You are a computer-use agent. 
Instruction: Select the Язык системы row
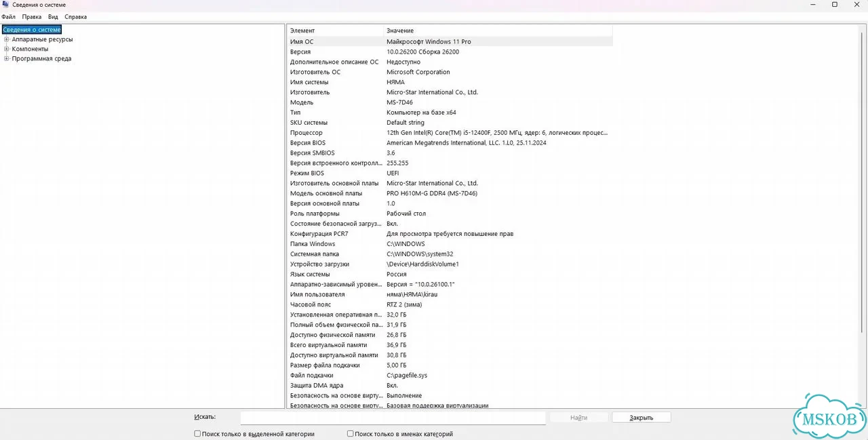coord(450,275)
